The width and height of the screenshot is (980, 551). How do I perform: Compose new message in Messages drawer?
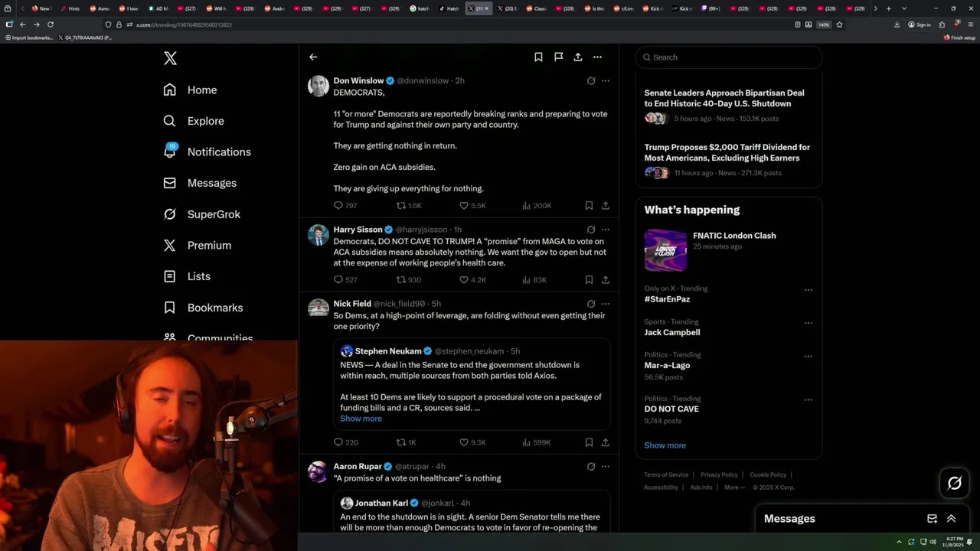click(x=932, y=518)
